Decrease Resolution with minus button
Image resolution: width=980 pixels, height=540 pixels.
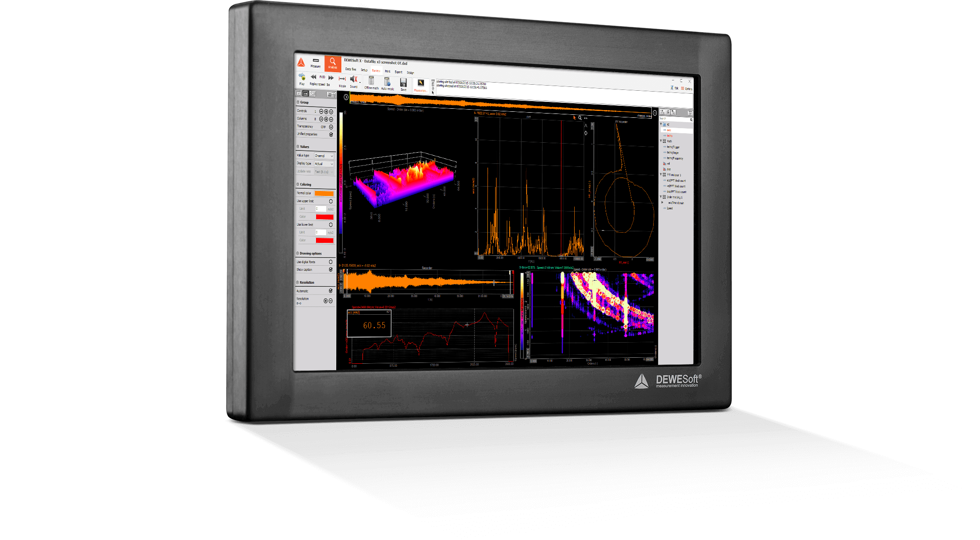click(x=331, y=301)
